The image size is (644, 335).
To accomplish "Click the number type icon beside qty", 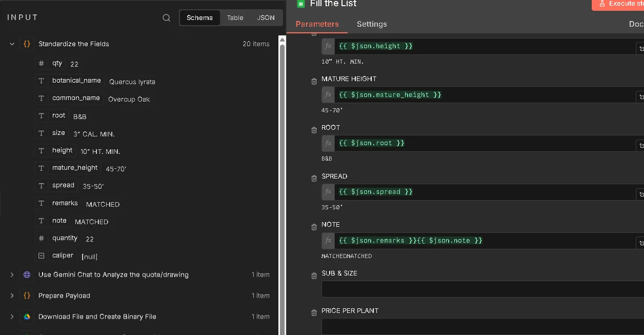I will point(42,64).
